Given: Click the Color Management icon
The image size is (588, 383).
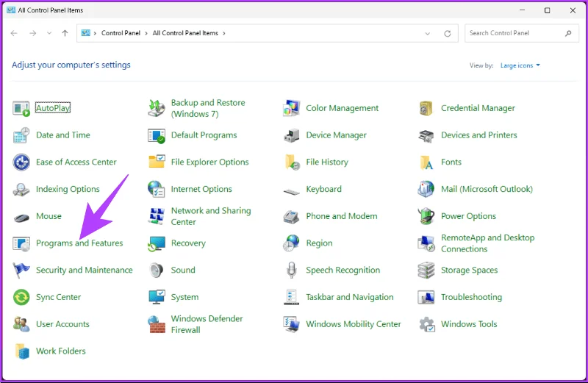Looking at the screenshot, I should [x=291, y=108].
